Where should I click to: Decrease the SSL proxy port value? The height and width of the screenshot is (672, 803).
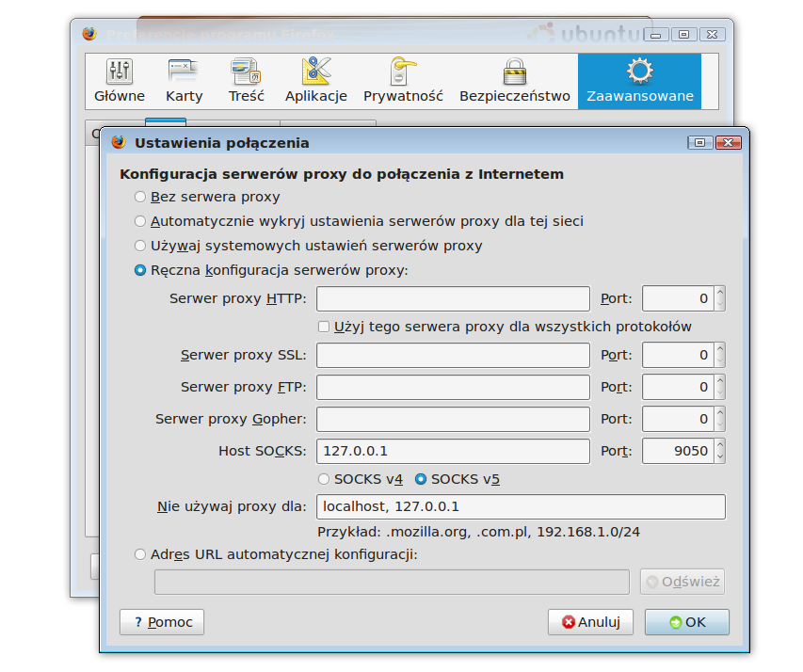[720, 360]
